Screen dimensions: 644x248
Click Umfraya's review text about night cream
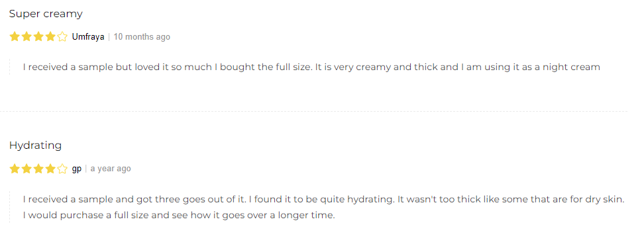point(312,67)
